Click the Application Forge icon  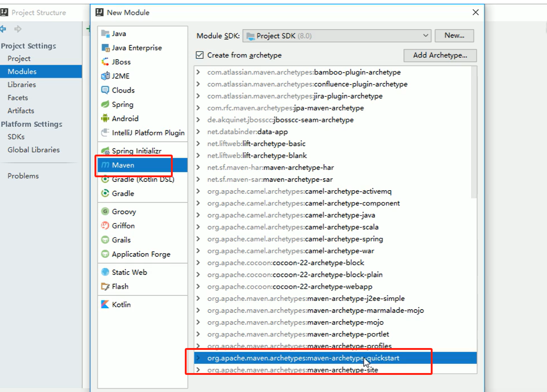click(x=105, y=254)
